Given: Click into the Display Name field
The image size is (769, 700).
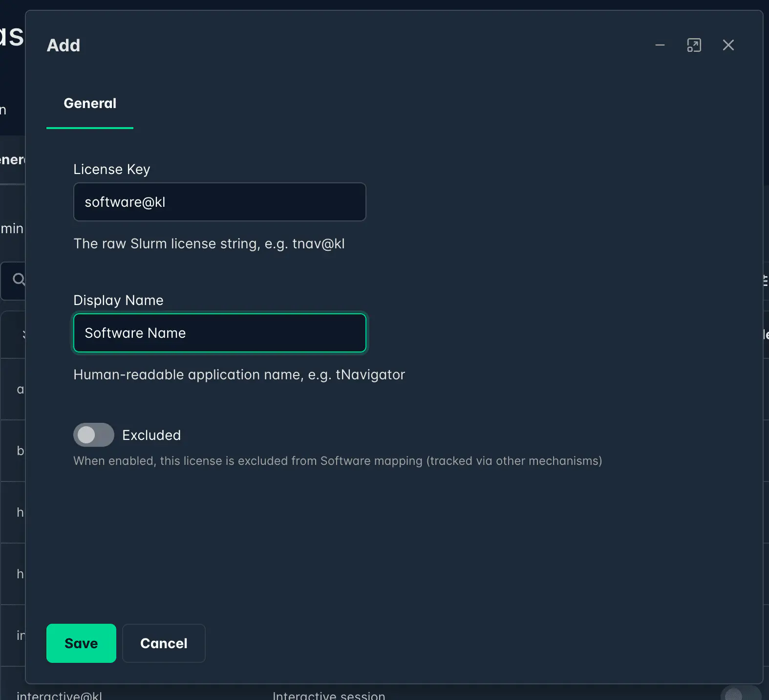Looking at the screenshot, I should click(220, 333).
